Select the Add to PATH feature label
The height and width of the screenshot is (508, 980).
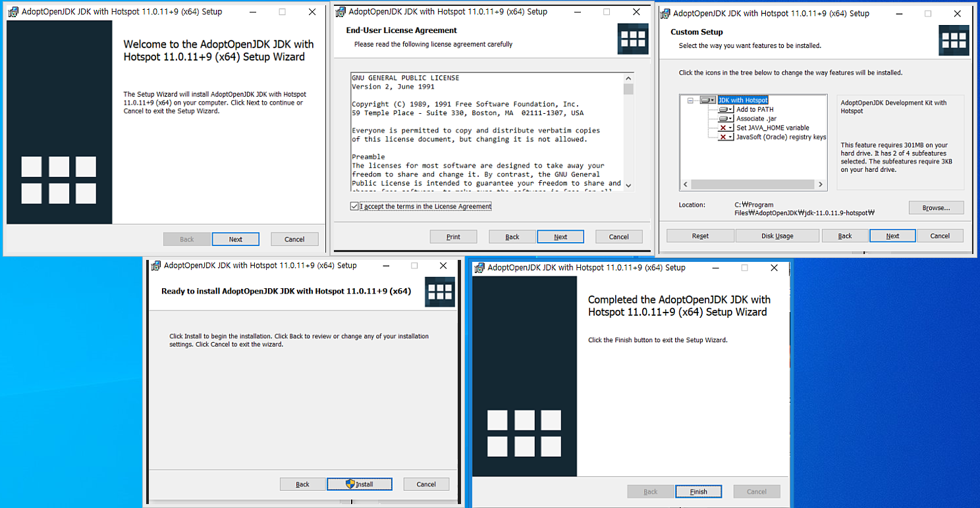(755, 109)
